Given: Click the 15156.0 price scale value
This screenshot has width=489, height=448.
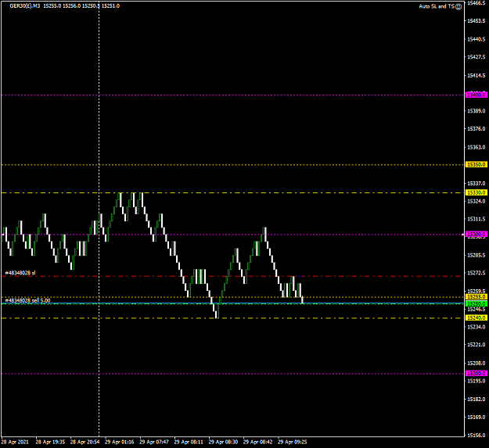Looking at the screenshot, I should [476, 435].
